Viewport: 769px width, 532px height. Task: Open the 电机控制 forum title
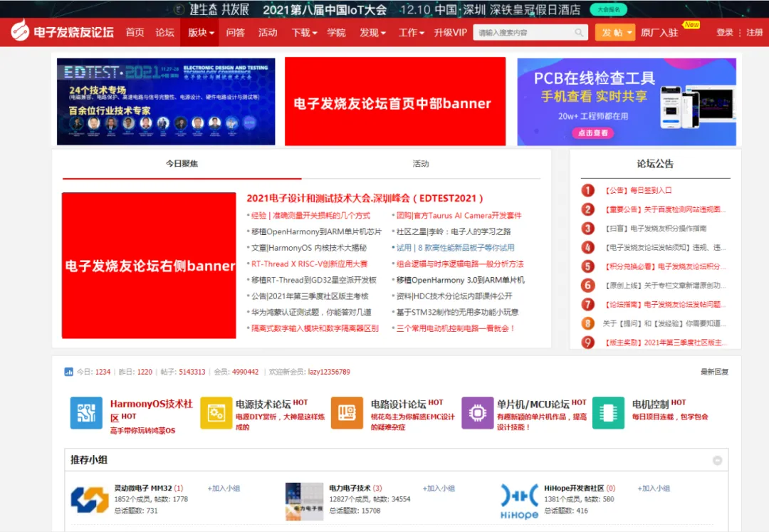click(650, 404)
